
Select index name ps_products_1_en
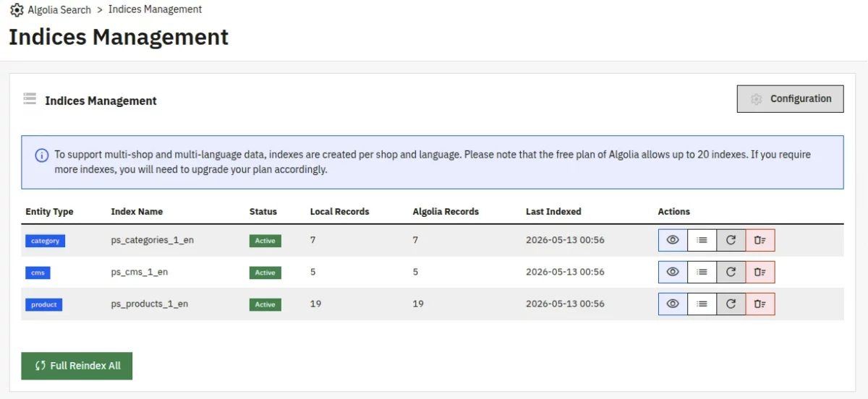[x=149, y=304]
